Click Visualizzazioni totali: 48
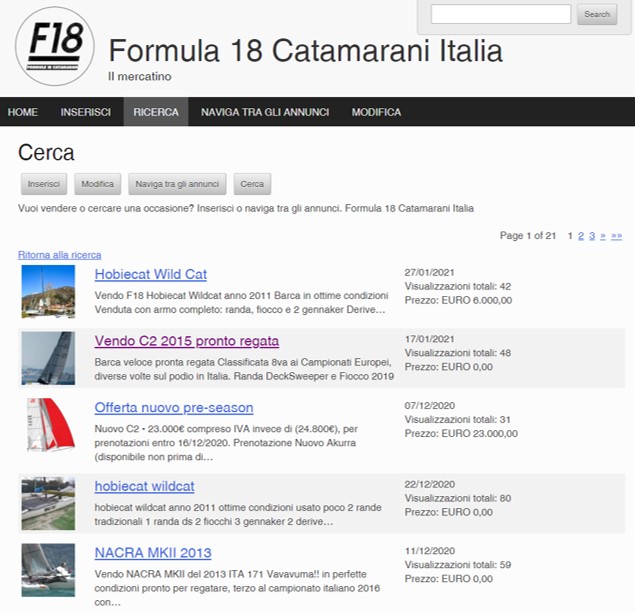The image size is (635, 613). click(x=458, y=353)
